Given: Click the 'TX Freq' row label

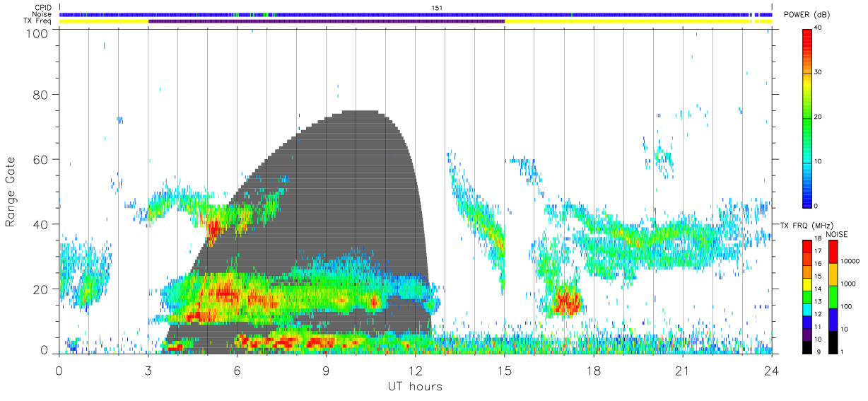Looking at the screenshot, I should tap(39, 21).
